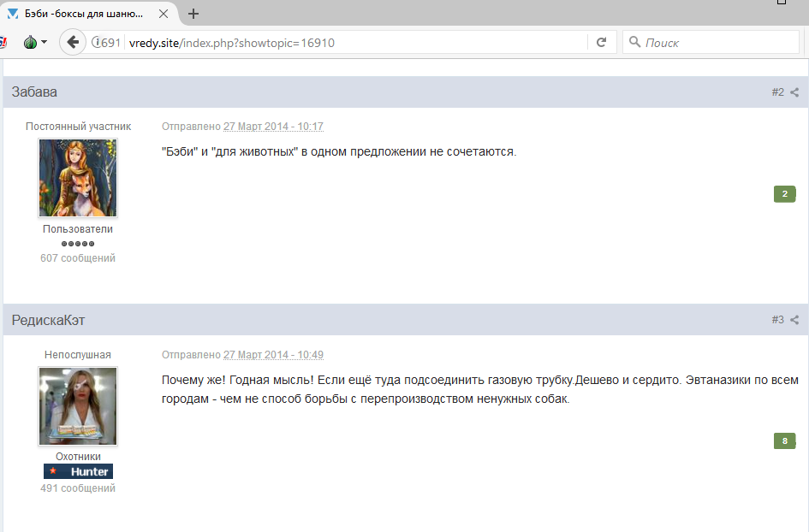809x532 pixels.
Task: Open a new tab with plus button
Action: tap(193, 14)
